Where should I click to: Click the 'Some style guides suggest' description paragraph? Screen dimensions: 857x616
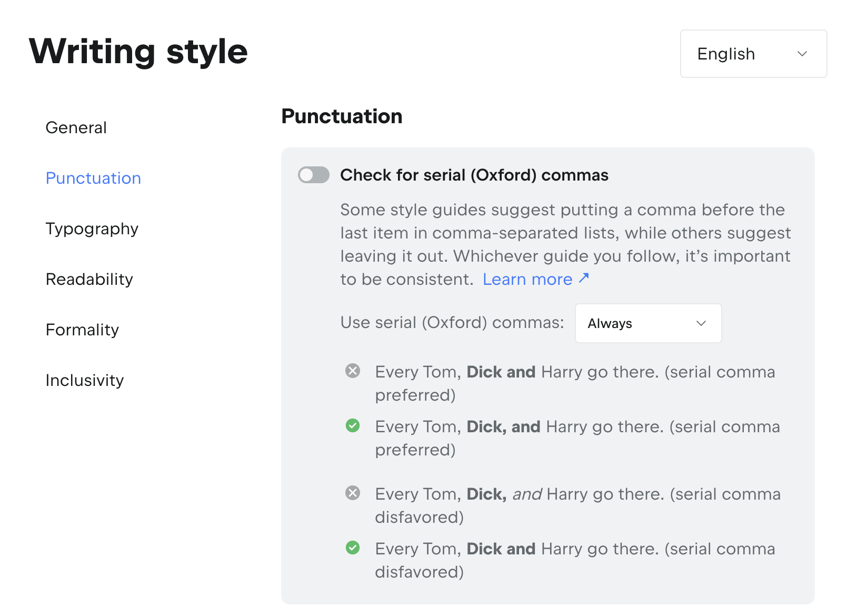click(x=566, y=244)
